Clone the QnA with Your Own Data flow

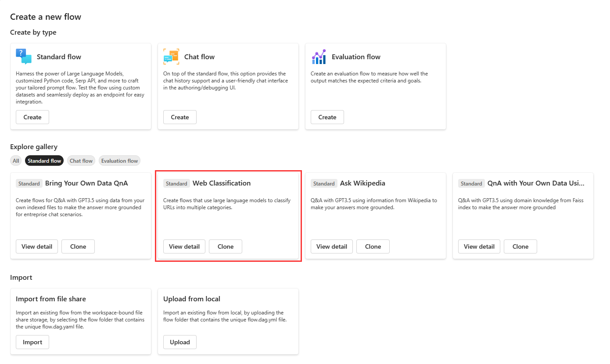(520, 246)
